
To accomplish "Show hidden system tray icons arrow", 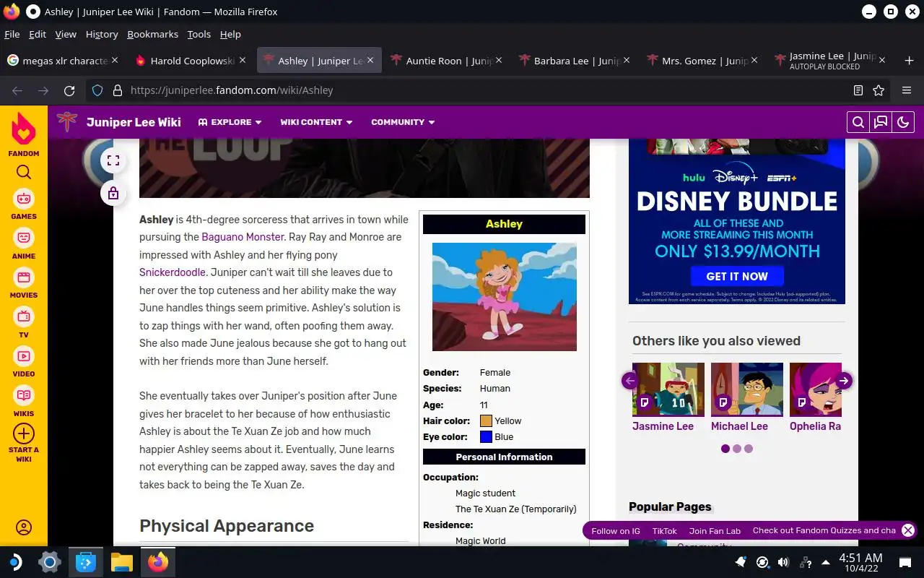I will click(x=826, y=562).
